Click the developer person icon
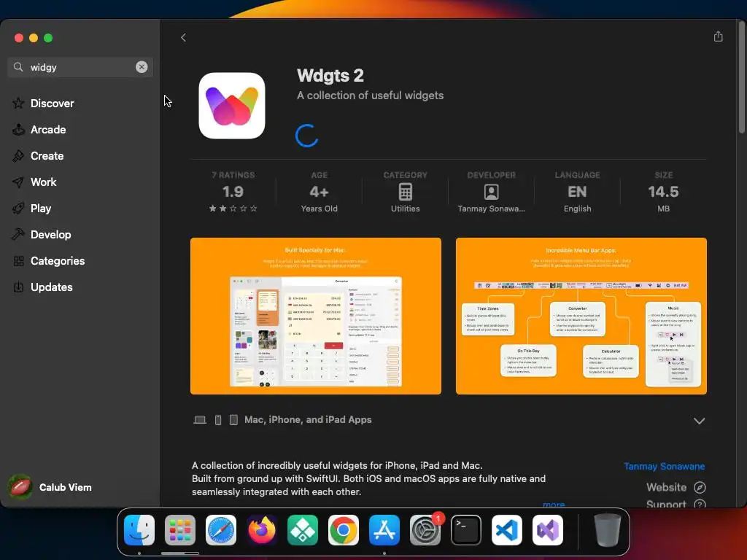 (491, 192)
